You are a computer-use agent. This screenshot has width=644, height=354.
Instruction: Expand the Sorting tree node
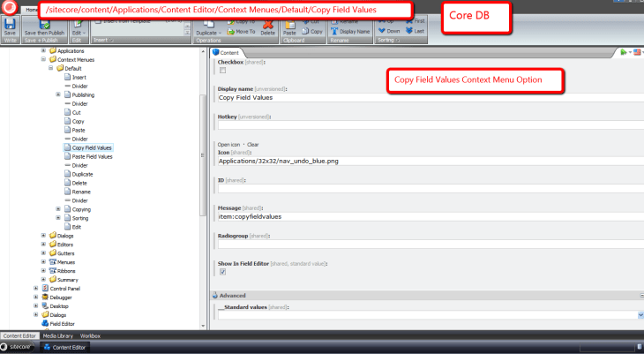58,218
